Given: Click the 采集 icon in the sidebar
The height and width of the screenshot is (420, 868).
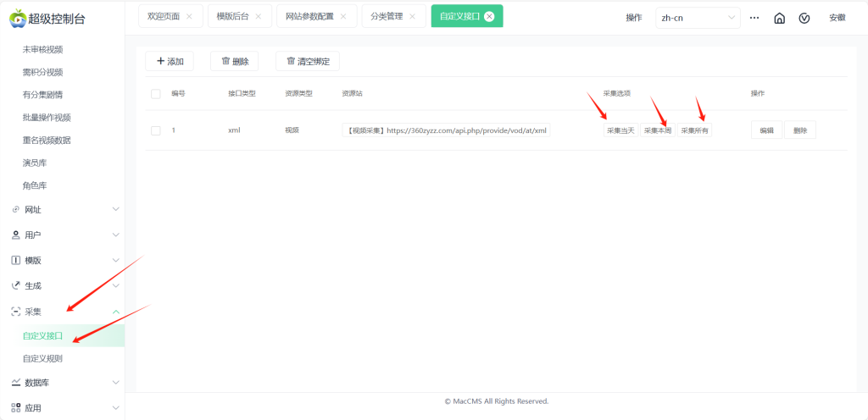Looking at the screenshot, I should [15, 312].
